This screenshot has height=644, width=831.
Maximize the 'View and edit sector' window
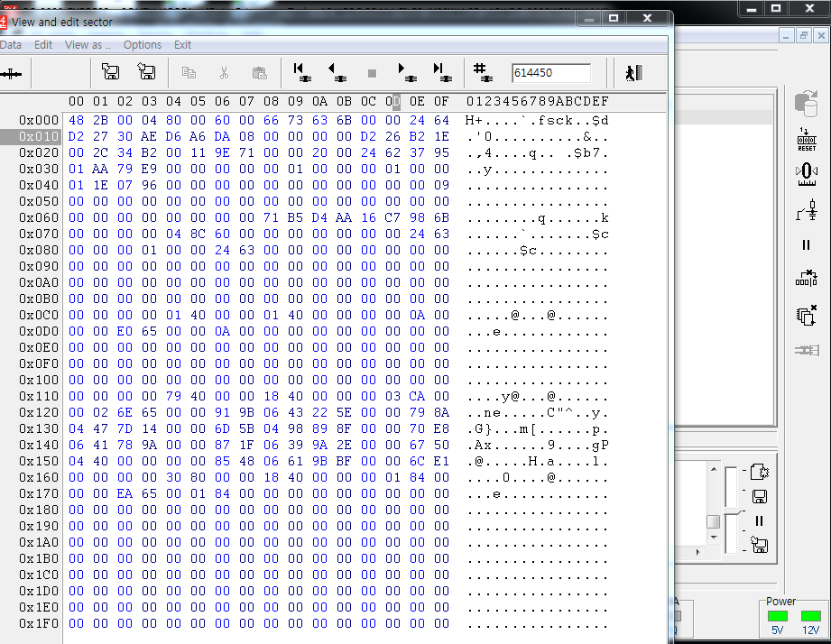point(614,19)
